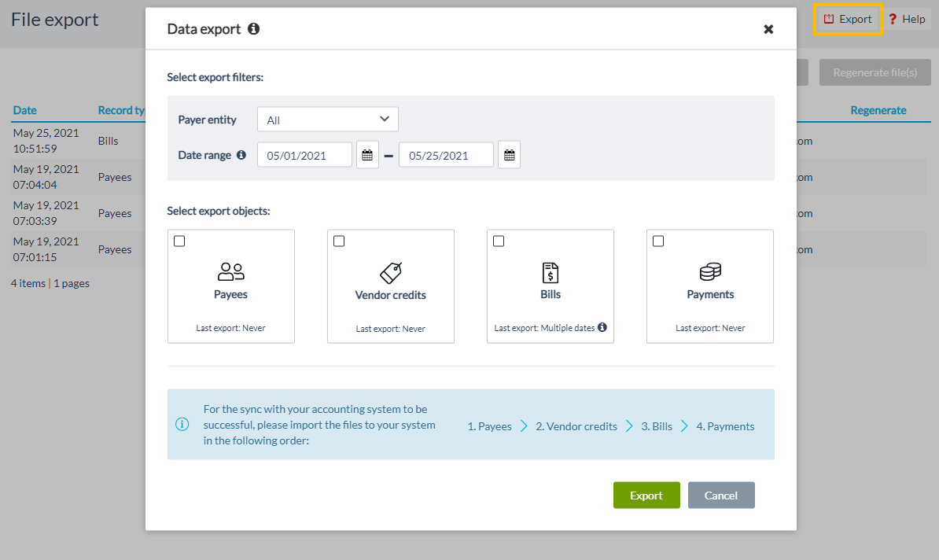Check the Payees export checkbox
The width and height of the screenshot is (939, 560).
point(179,241)
